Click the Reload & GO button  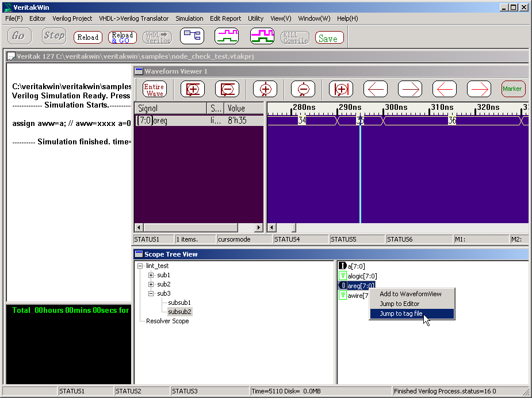pos(123,37)
